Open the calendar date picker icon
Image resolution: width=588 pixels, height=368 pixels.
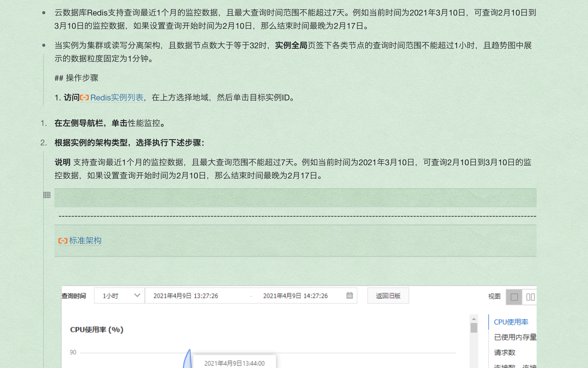(350, 296)
